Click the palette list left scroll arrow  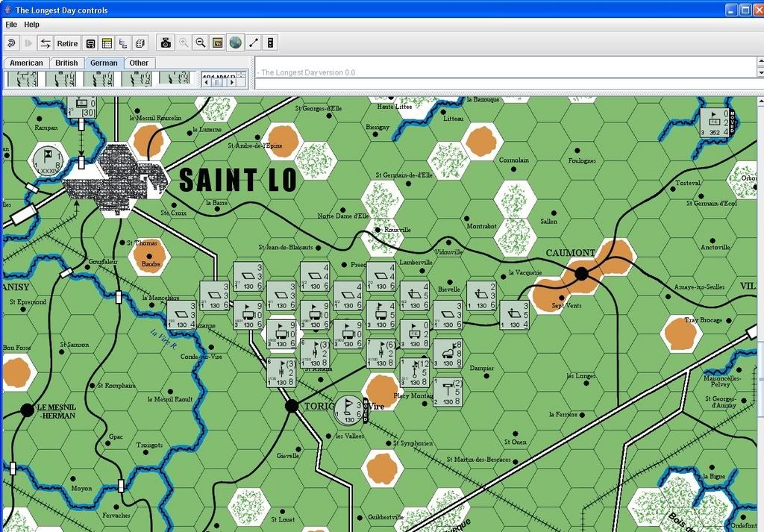[x=206, y=82]
